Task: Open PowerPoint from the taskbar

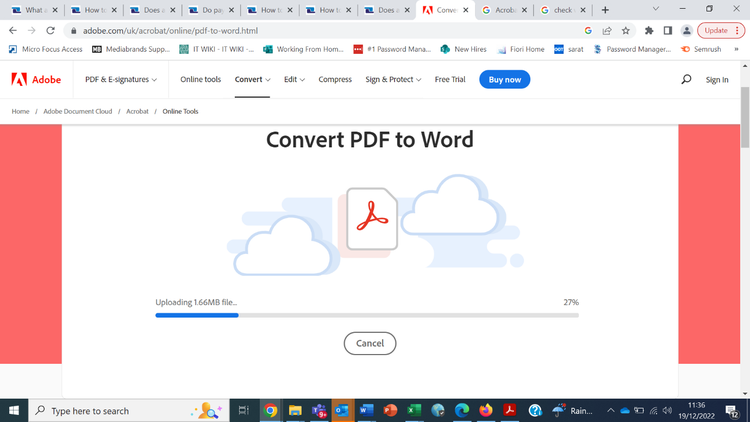Action: (390, 411)
